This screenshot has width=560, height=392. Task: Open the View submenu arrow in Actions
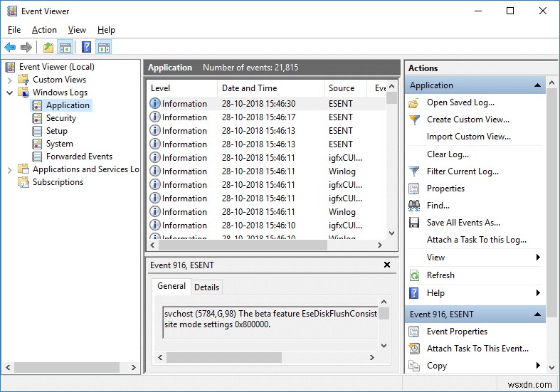pos(538,258)
